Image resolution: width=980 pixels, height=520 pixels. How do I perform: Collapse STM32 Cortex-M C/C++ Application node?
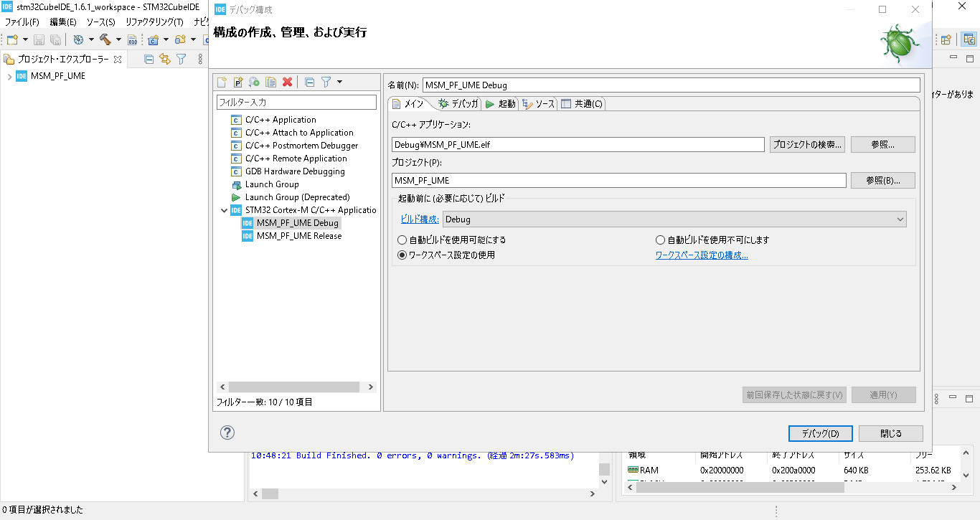(x=225, y=210)
